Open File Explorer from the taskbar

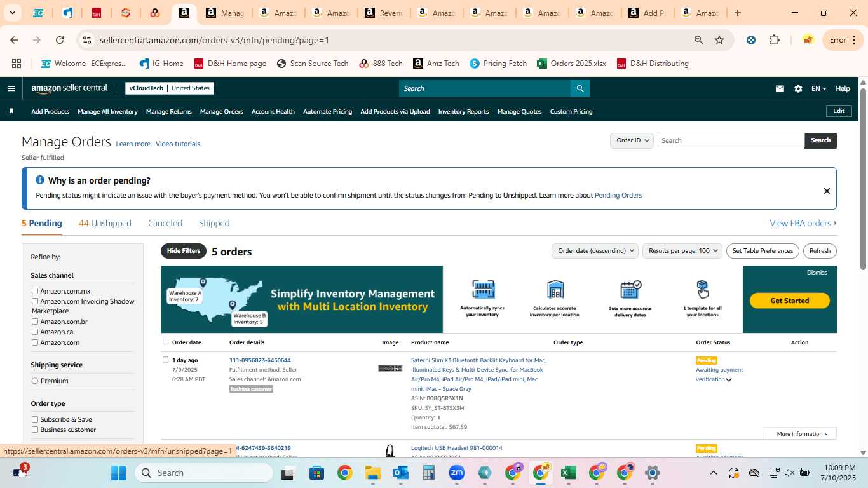tap(372, 473)
